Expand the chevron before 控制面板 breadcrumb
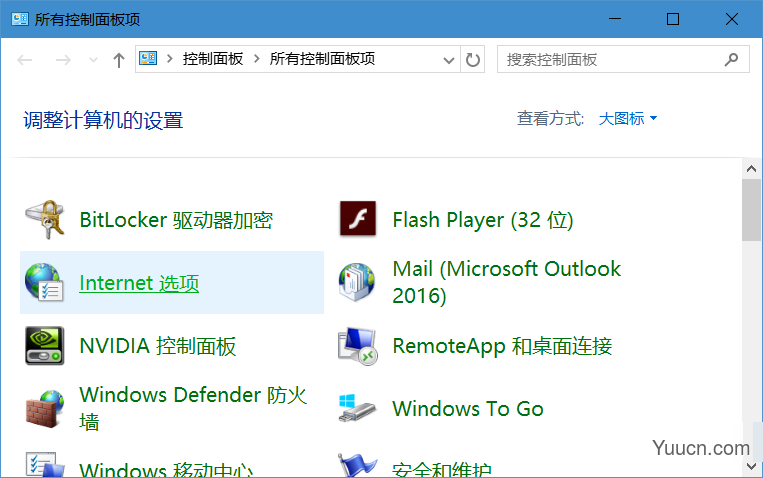The height and width of the screenshot is (478, 763). pyautogui.click(x=169, y=59)
